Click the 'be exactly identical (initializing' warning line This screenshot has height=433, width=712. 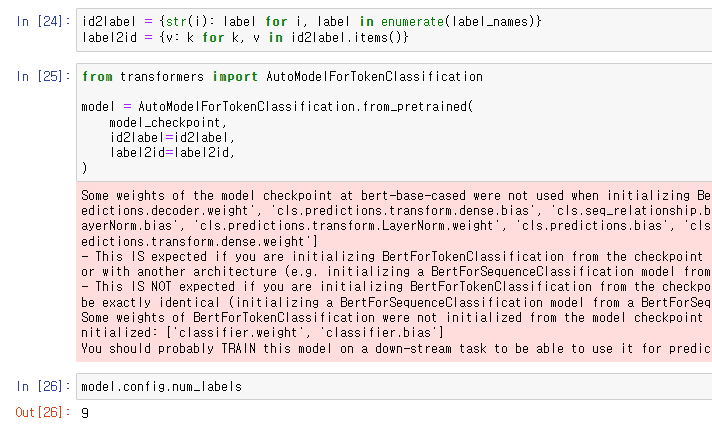tap(396, 302)
